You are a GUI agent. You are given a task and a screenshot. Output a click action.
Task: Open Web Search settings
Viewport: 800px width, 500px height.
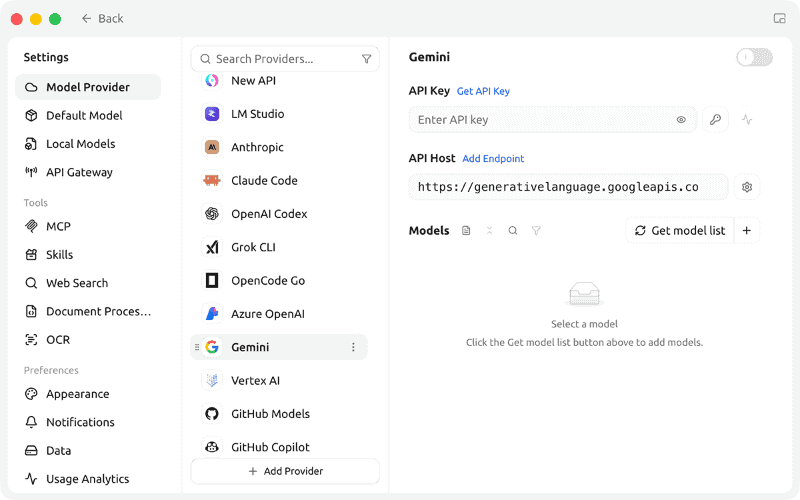click(x=88, y=283)
